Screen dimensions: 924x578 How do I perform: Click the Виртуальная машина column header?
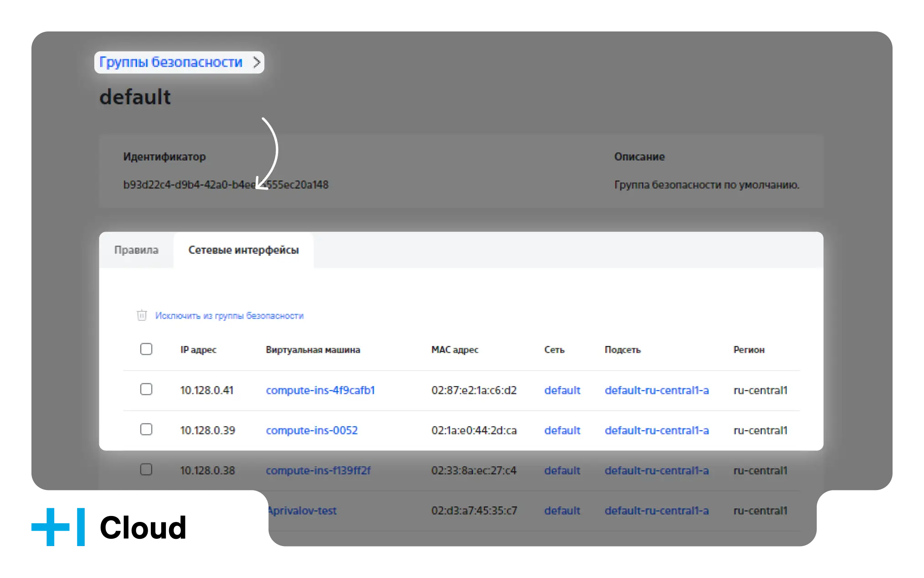[313, 350]
